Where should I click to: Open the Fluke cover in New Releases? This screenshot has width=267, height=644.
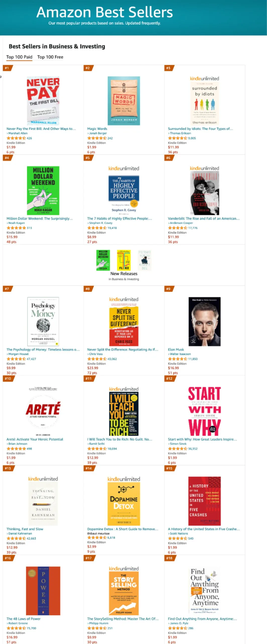click(x=124, y=260)
